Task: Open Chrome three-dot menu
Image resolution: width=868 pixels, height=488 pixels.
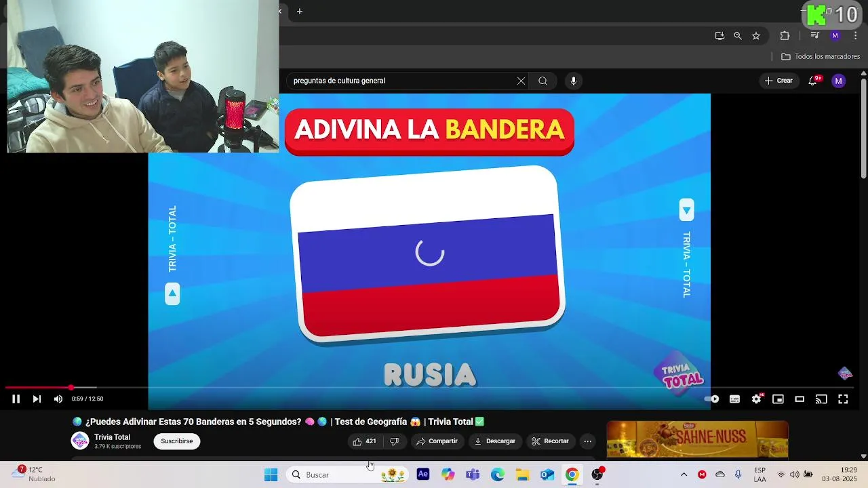Action: pos(855,36)
